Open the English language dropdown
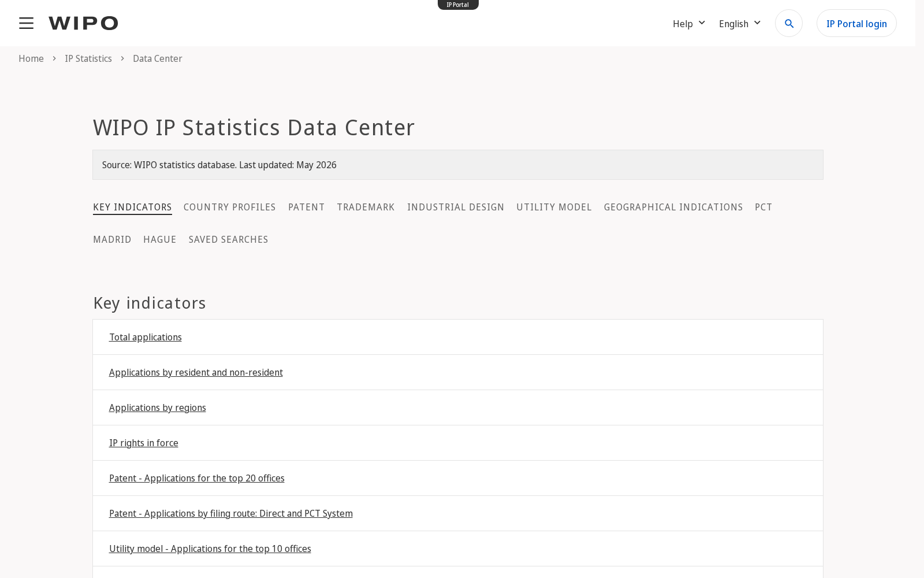The width and height of the screenshot is (924, 578). click(740, 24)
